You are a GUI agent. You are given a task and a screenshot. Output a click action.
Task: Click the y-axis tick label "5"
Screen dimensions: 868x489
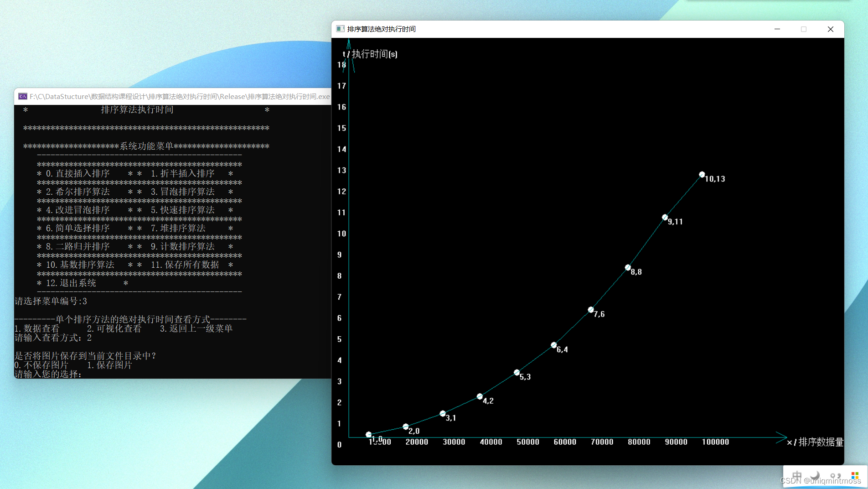pyautogui.click(x=339, y=339)
